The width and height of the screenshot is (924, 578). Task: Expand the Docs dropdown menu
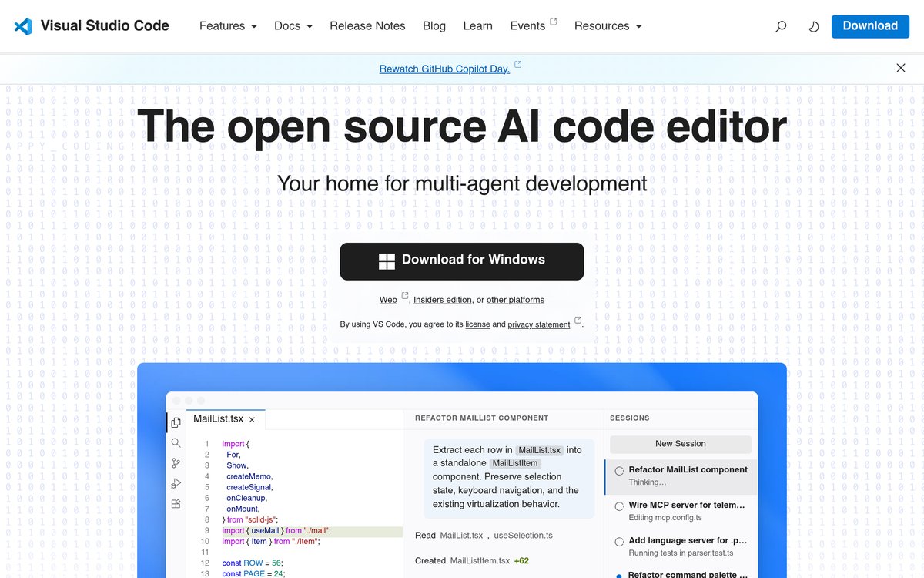pos(293,26)
